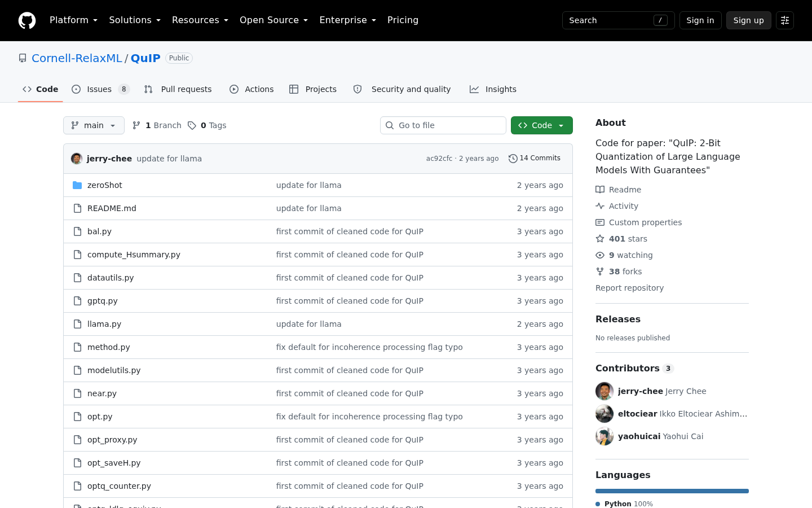Click the gptq.py file icon
This screenshot has height=508, width=812.
click(77, 301)
